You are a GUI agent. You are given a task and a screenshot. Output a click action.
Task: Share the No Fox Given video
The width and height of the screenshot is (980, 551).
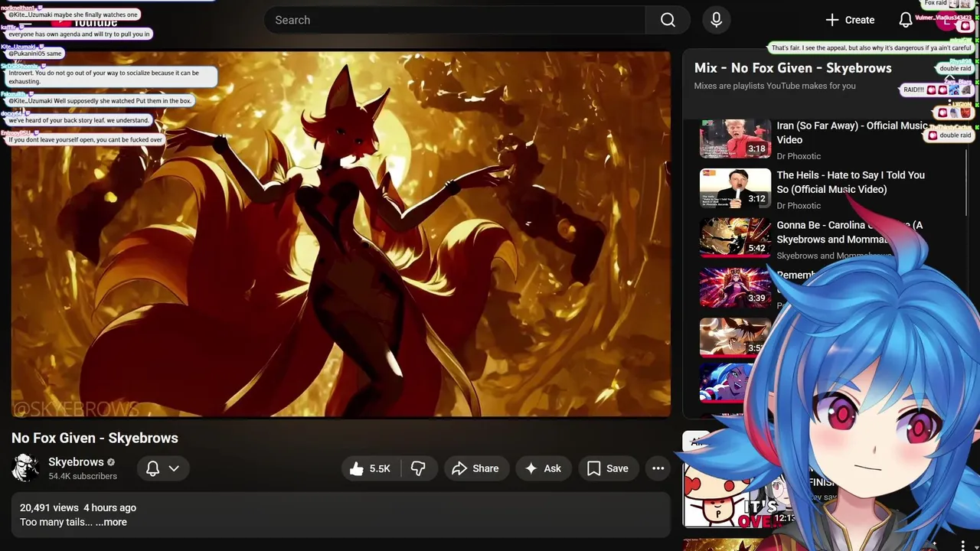475,468
